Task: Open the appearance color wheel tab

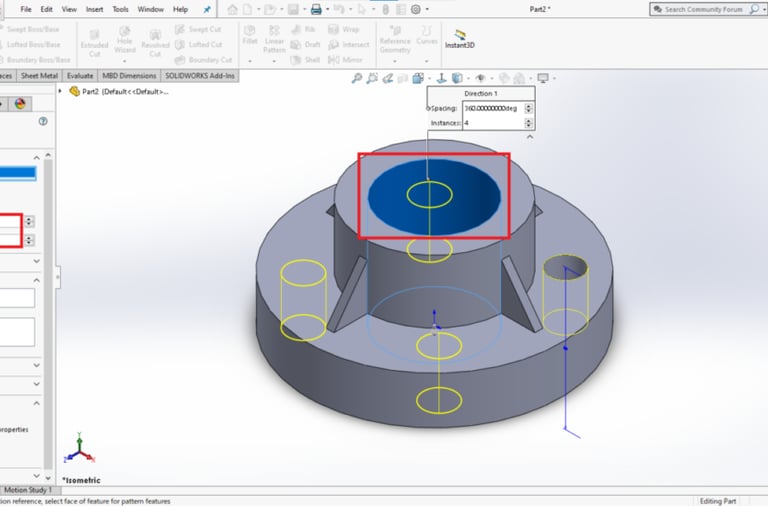Action: [x=19, y=104]
